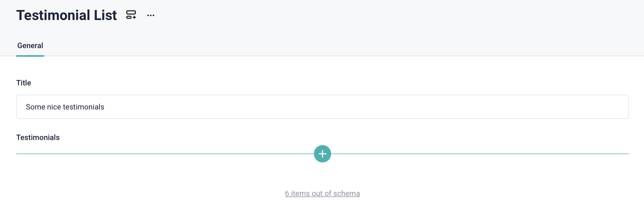Click the Testimonials section label

pos(38,137)
